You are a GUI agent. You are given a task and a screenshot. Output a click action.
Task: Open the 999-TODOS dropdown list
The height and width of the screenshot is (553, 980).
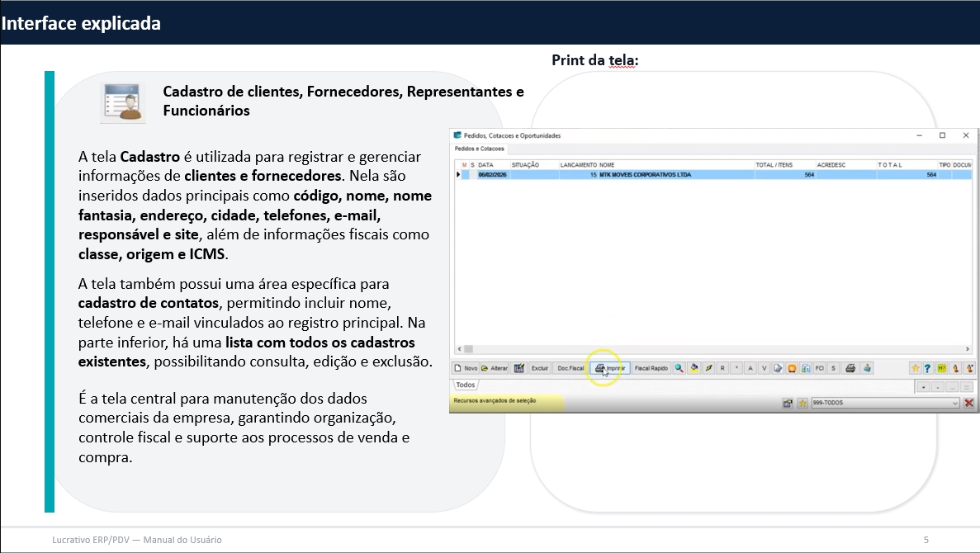click(x=955, y=403)
